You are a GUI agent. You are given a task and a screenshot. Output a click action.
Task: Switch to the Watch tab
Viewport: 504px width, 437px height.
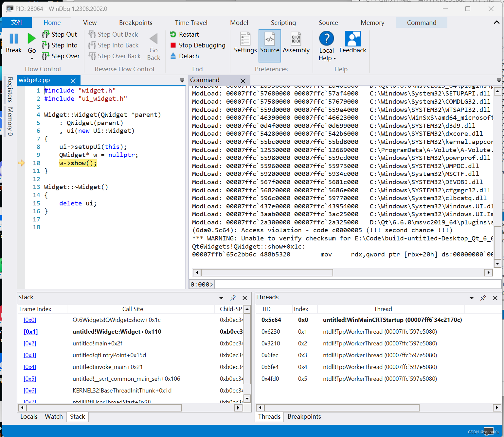[x=54, y=416]
